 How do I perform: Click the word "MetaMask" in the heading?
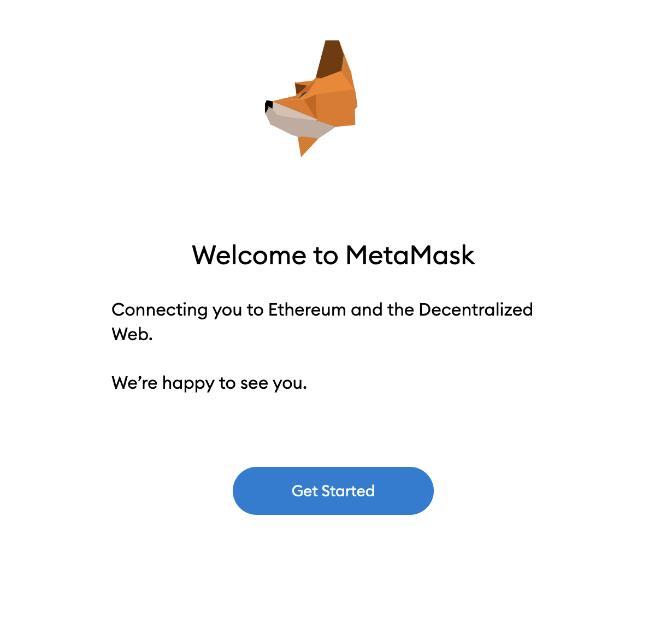click(x=410, y=255)
